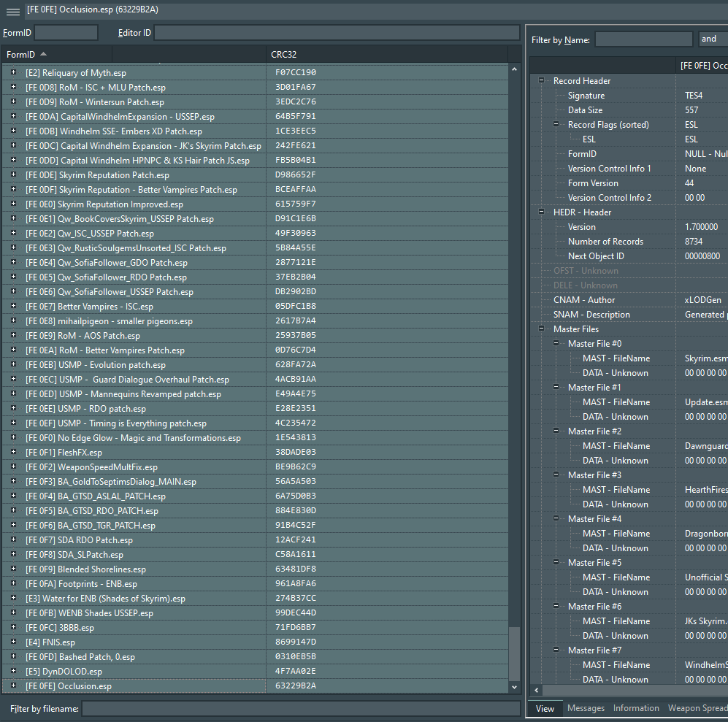Collapse the Master File #0 node
The image size is (728, 722).
(556, 343)
